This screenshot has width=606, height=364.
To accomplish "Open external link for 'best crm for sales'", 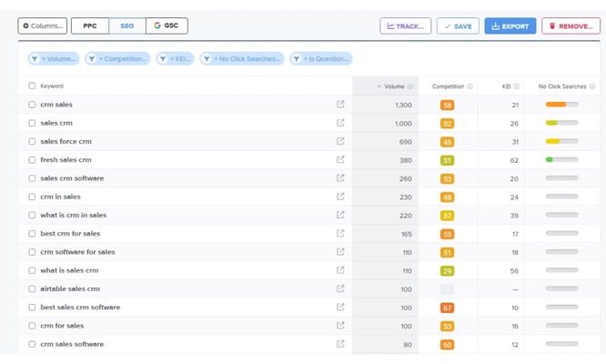I will (x=340, y=233).
